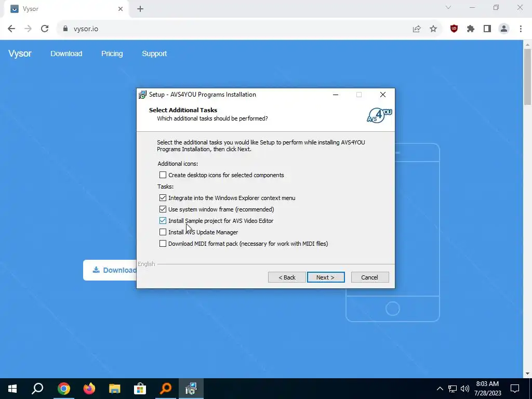Open Microsoft Store from taskbar
This screenshot has width=532, height=399.
click(140, 389)
